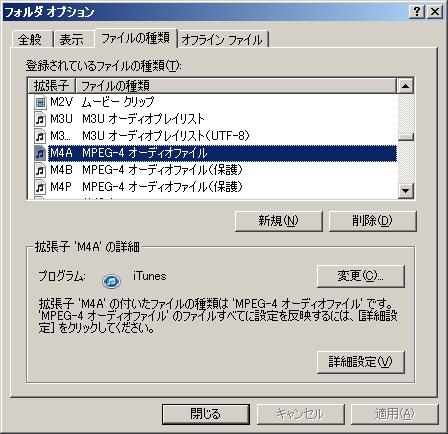Switch to the 全般 tab
Screen dimensions: 448x434
coord(30,40)
